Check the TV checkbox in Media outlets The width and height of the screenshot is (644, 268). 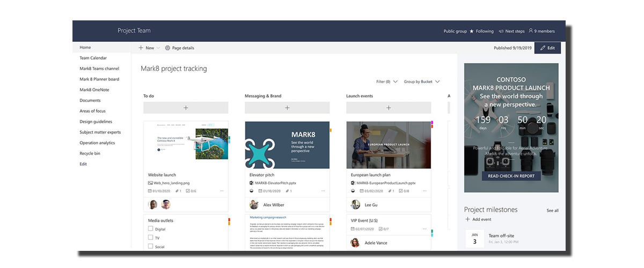click(x=150, y=237)
